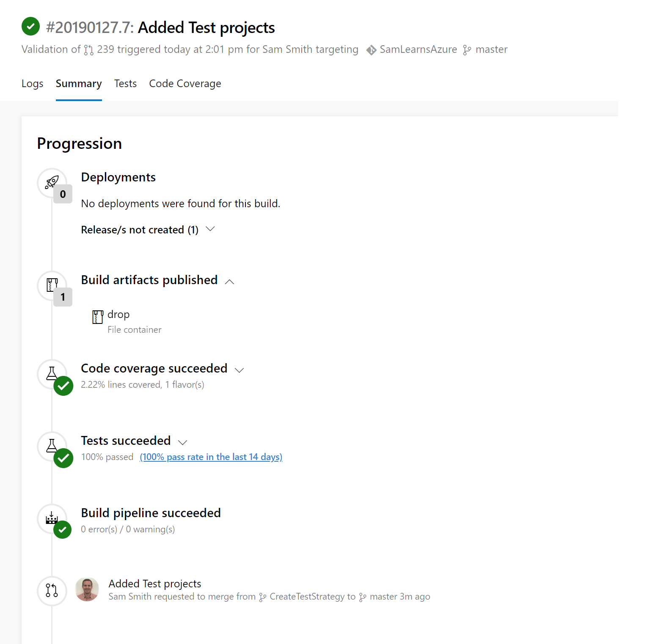Click the Deployments rocket icon
Image resolution: width=658 pixels, height=644 pixels.
pos(52,182)
